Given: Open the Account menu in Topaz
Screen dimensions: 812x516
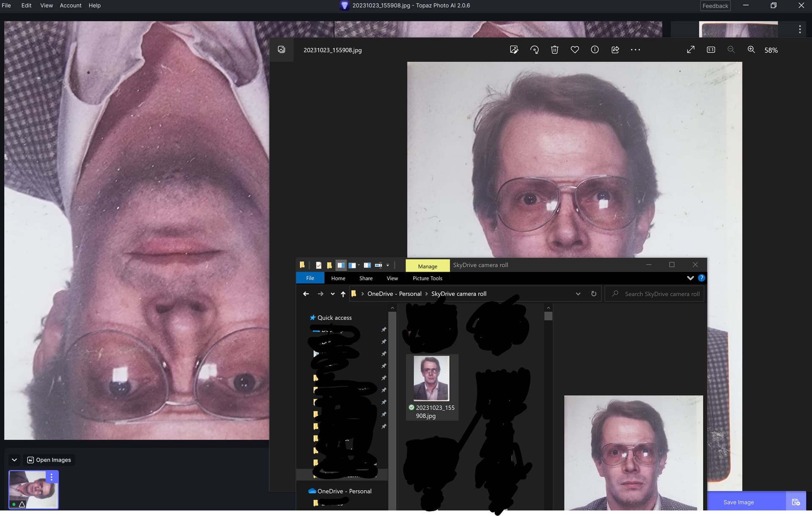Looking at the screenshot, I should click(70, 5).
